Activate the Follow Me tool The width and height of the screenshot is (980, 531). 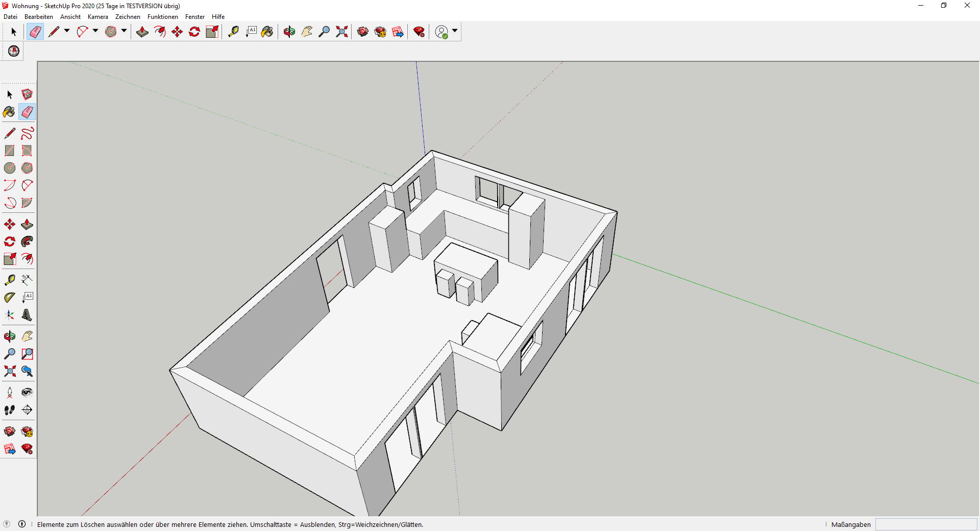point(27,242)
